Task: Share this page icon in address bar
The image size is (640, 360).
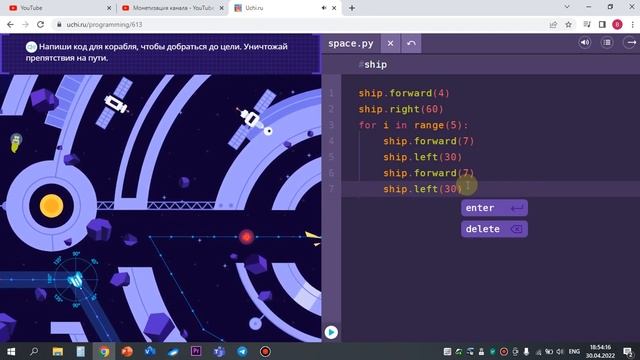Action: pos(553,24)
